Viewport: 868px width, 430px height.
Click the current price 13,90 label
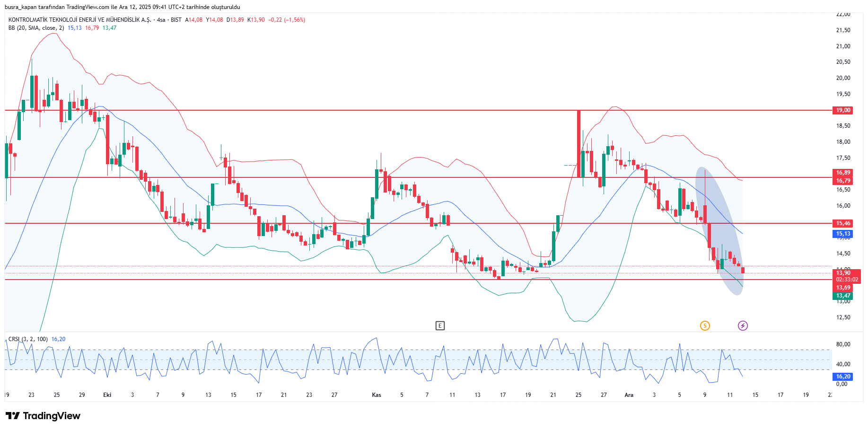pyautogui.click(x=843, y=273)
